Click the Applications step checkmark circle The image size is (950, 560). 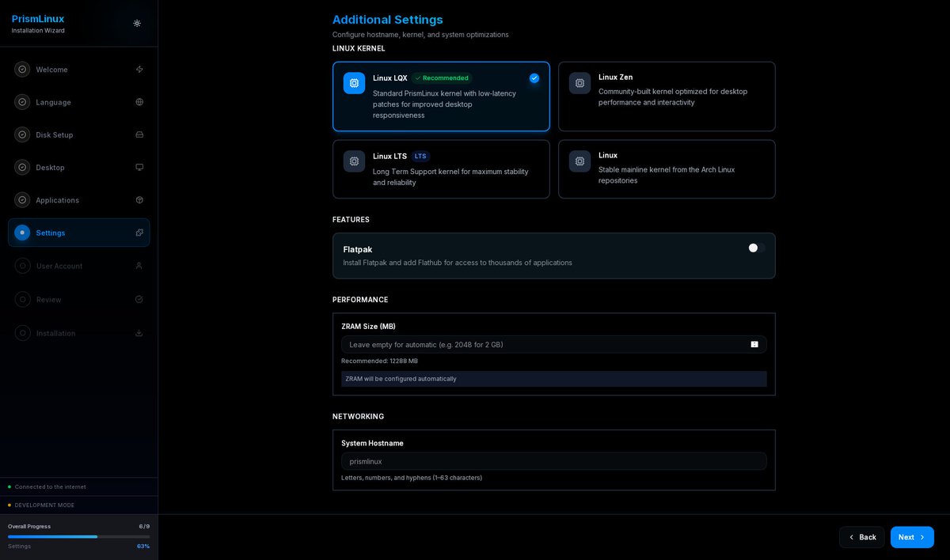click(x=22, y=200)
